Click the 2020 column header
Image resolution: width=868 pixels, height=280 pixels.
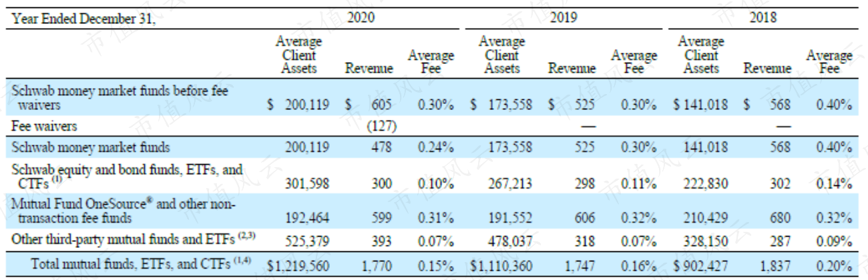coord(362,16)
